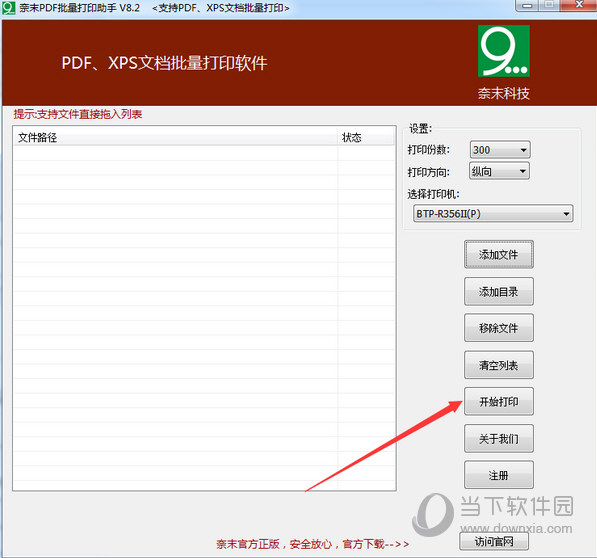Click the app icon in the title bar
Screen dimensions: 597x558
8,8
